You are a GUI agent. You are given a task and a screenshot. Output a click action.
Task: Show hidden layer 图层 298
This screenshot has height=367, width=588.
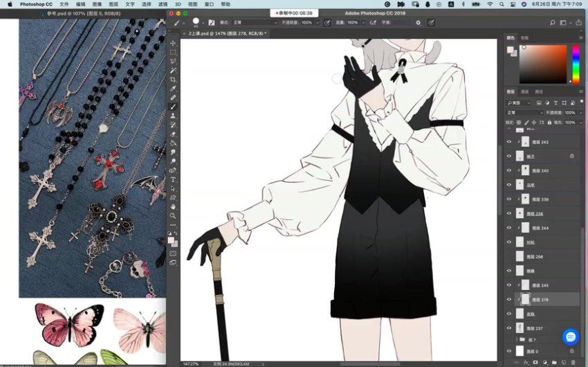point(509,256)
